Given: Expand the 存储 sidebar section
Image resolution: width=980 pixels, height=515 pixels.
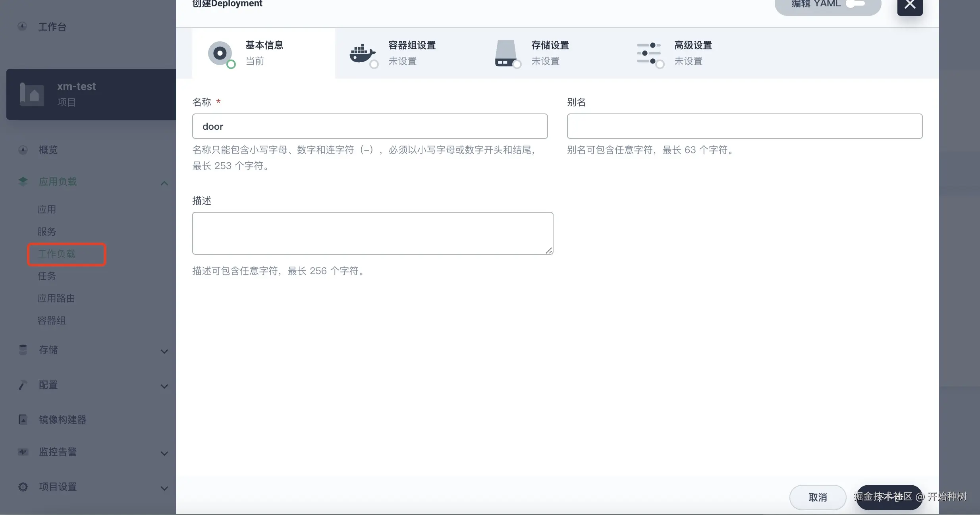Looking at the screenshot, I should point(164,351).
